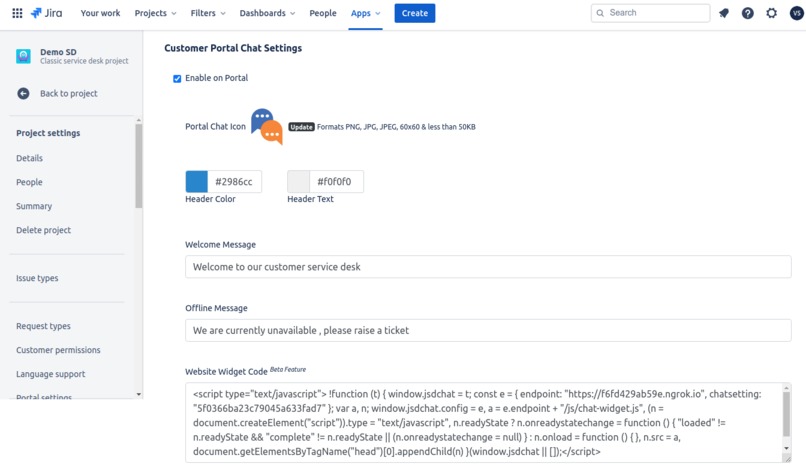
Task: Click the Portal Chat Icon image
Action: pos(267,126)
